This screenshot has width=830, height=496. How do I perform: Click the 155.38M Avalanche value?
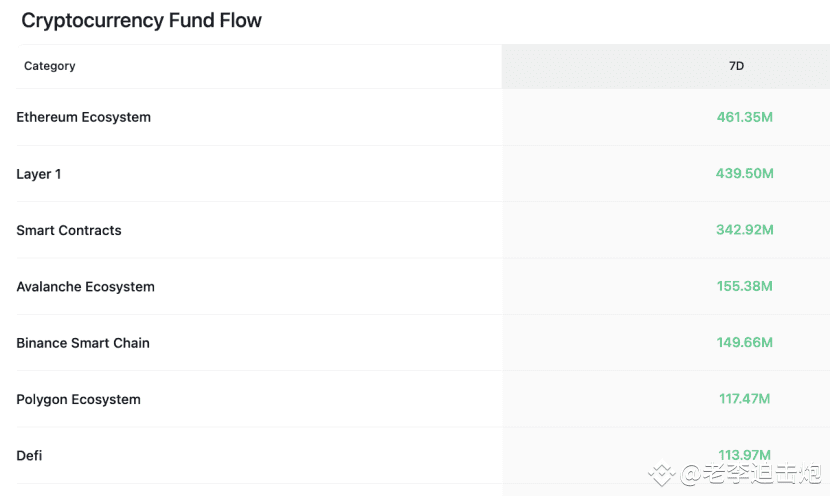[745, 286]
